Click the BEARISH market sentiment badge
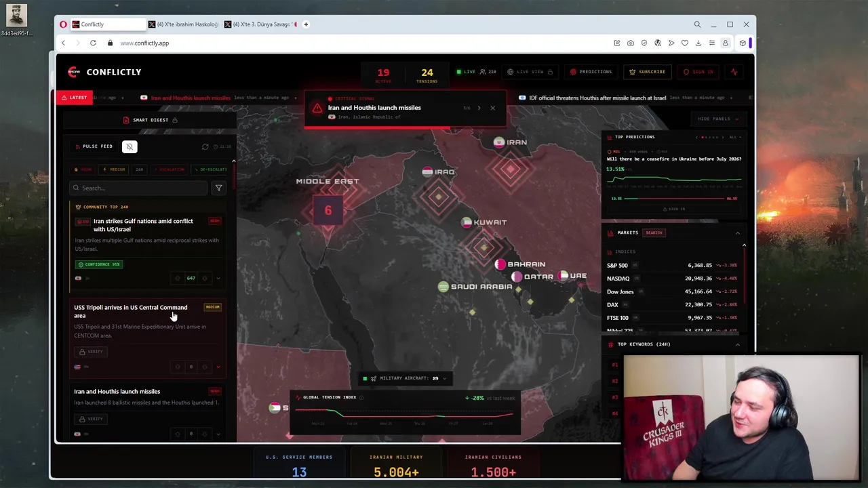This screenshot has width=868, height=488. pos(654,232)
